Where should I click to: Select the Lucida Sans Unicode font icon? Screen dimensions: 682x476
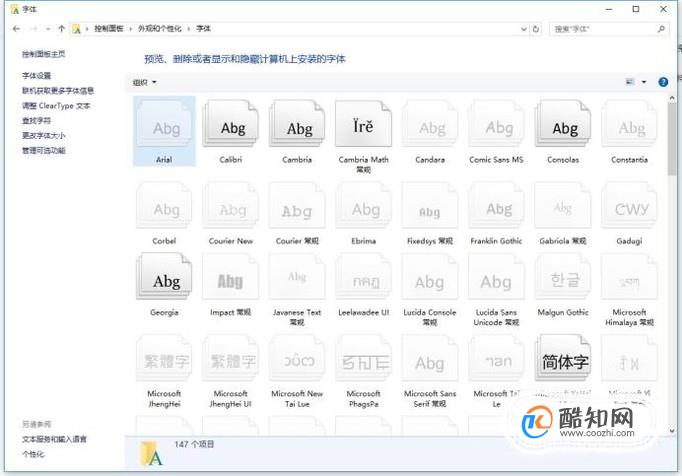497,277
